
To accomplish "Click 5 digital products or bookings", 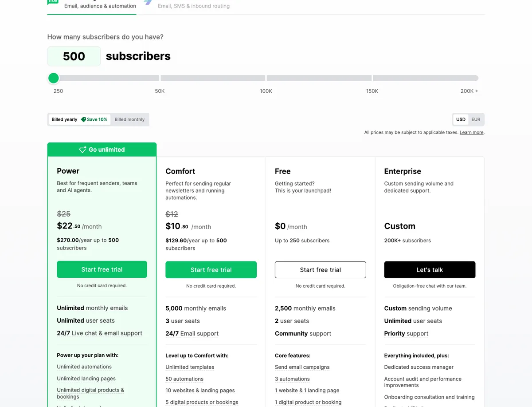I will point(202,403).
